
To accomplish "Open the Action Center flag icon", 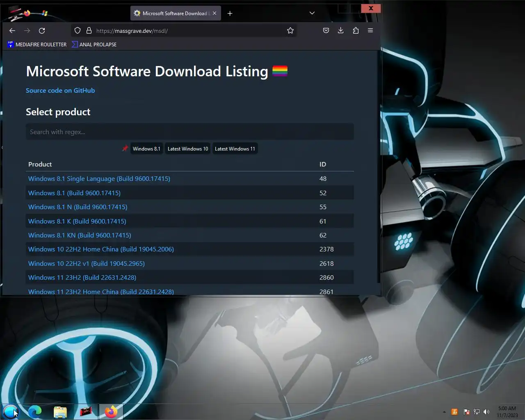I will pyautogui.click(x=466, y=412).
